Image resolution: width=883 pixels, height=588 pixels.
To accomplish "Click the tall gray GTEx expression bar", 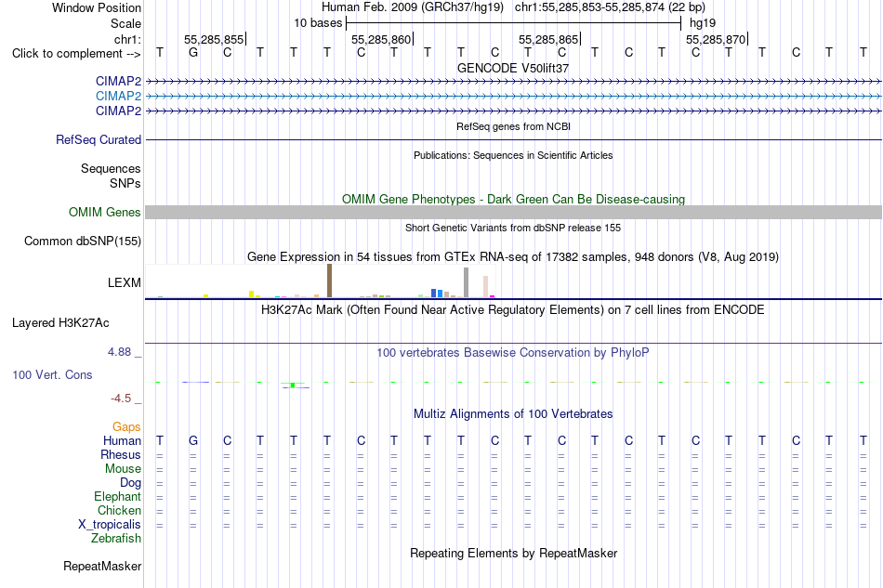I will coord(467,282).
